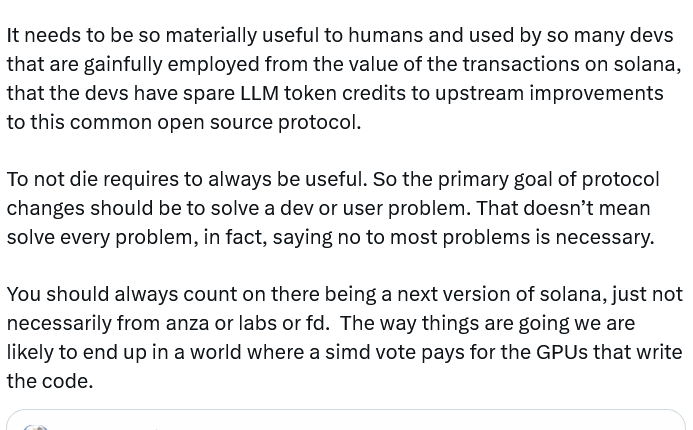The image size is (693, 430).
Task: Click the word "GPUs" in the last paragraph
Action: pyautogui.click(x=563, y=352)
